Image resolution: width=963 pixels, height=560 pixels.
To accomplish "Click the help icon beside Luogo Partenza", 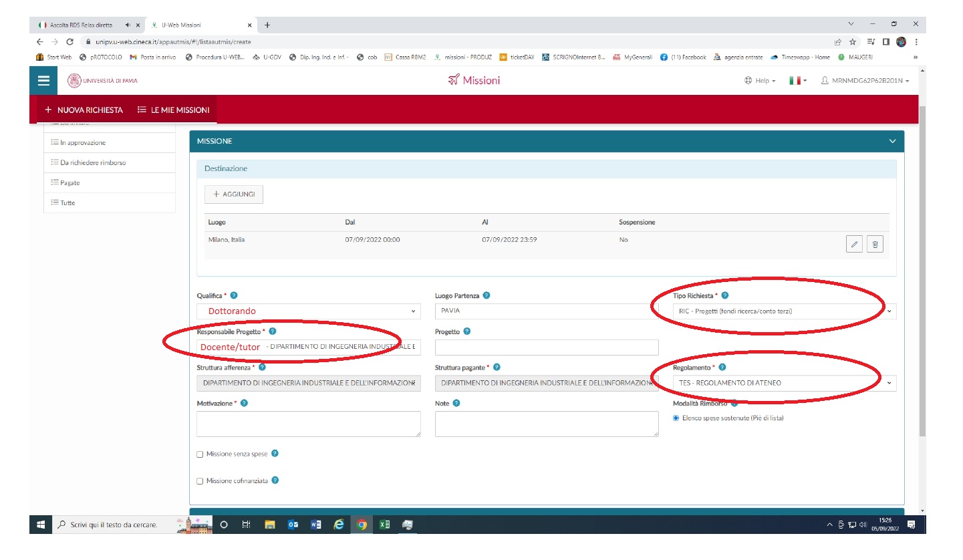I will [x=487, y=295].
